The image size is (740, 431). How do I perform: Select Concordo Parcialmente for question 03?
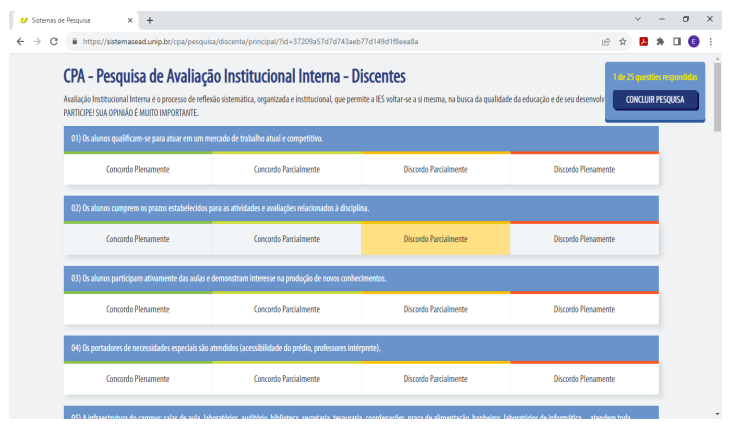286,309
